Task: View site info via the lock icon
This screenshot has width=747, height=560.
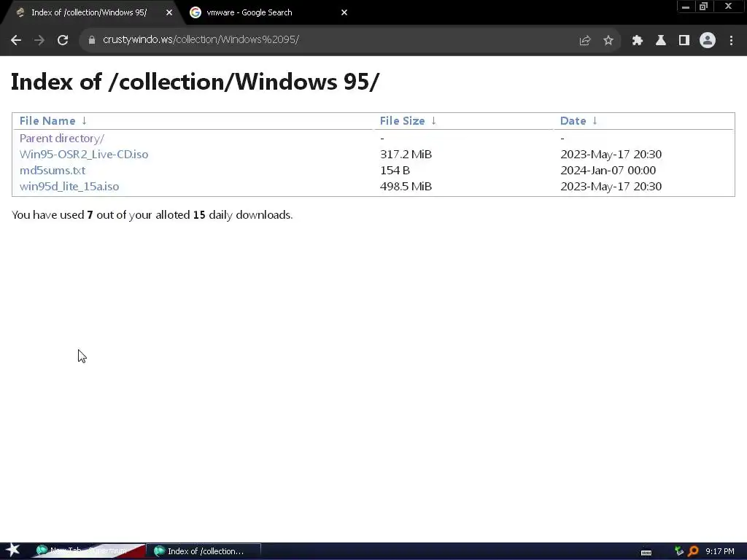Action: pyautogui.click(x=91, y=40)
